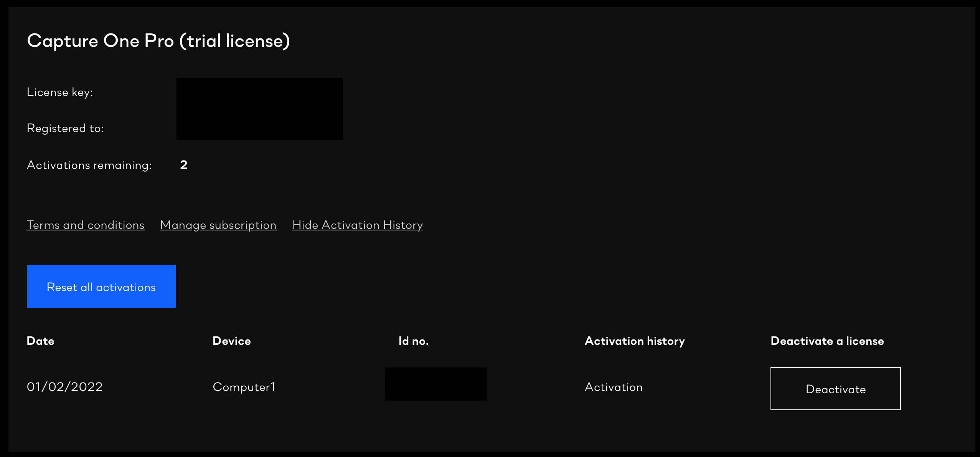The width and height of the screenshot is (980, 457).
Task: Click the Capture One Pro trial license heading
Action: pos(158,41)
